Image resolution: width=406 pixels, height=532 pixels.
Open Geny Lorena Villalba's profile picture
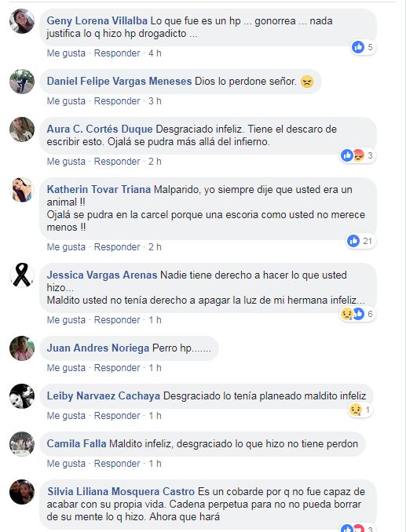22,21
